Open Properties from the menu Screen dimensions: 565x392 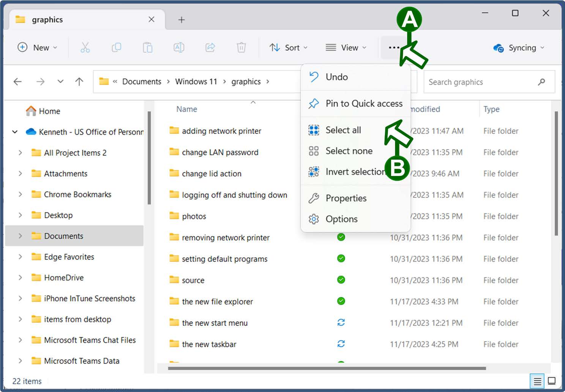click(355, 198)
